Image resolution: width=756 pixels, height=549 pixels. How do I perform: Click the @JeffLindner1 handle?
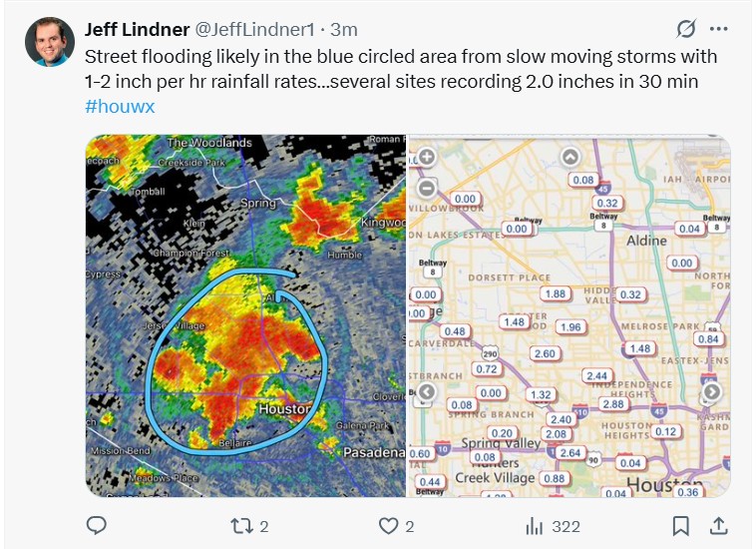(254, 29)
